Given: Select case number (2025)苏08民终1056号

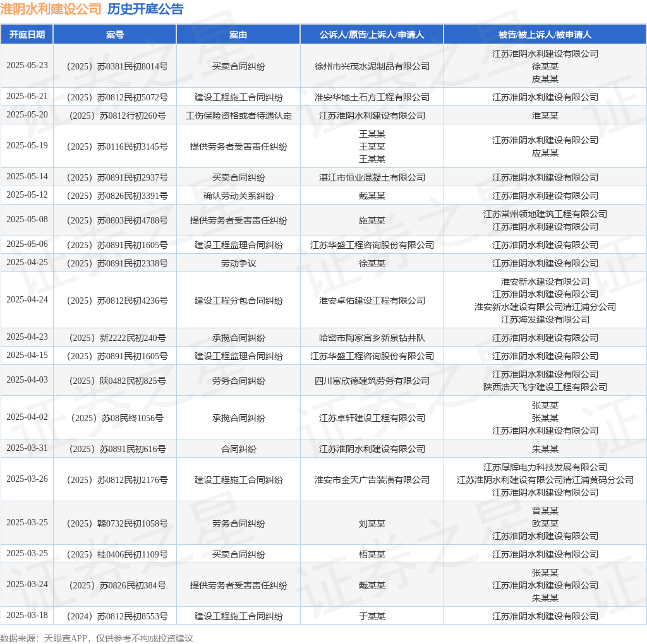Looking at the screenshot, I should (117, 417).
